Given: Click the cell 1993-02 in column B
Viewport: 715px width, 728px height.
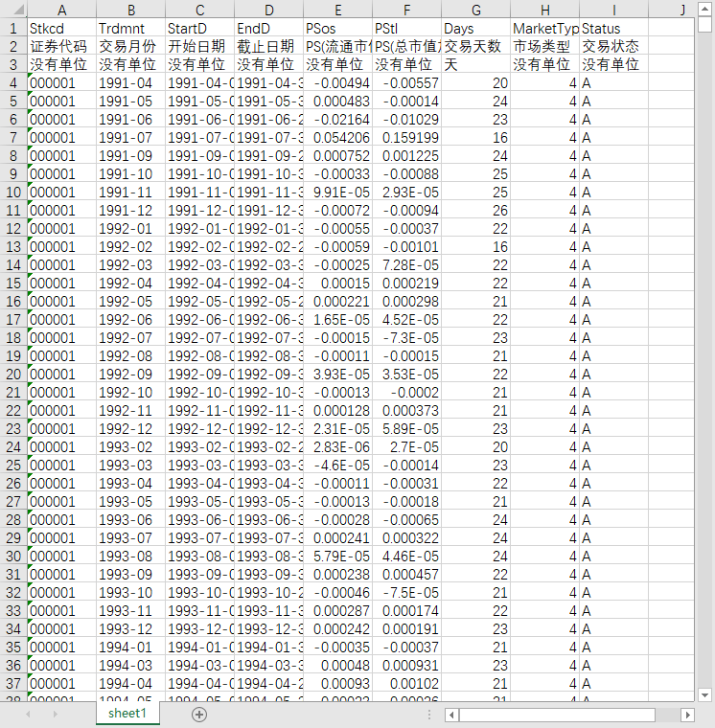Looking at the screenshot, I should pos(131,447).
